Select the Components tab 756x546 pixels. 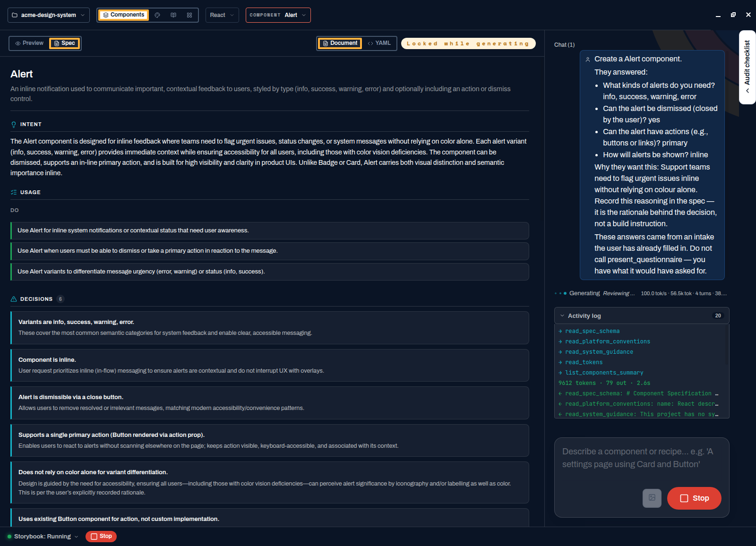(x=124, y=15)
